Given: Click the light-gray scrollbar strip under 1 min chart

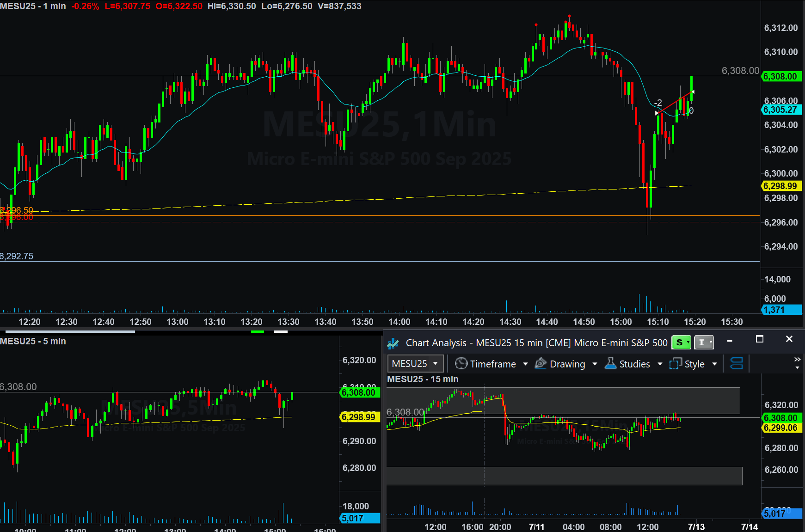Looking at the screenshot, I should (x=70, y=331).
